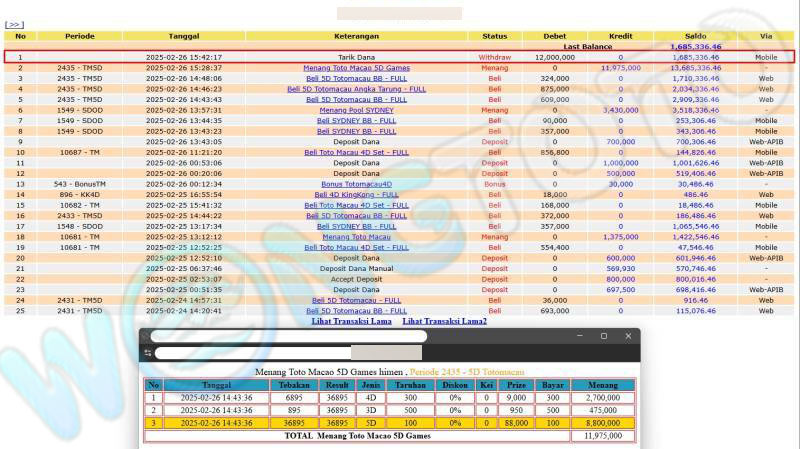Click the Tebakan column header in popup
800x449 pixels.
tap(294, 385)
